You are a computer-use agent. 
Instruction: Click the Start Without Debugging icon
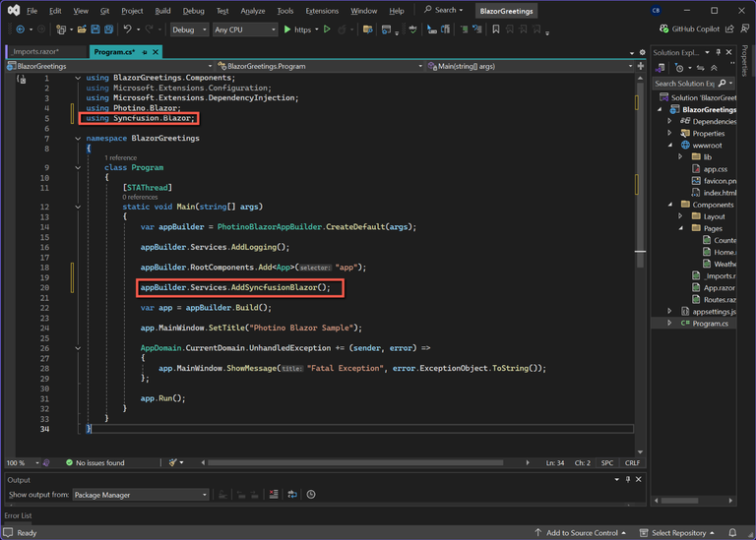(x=328, y=30)
